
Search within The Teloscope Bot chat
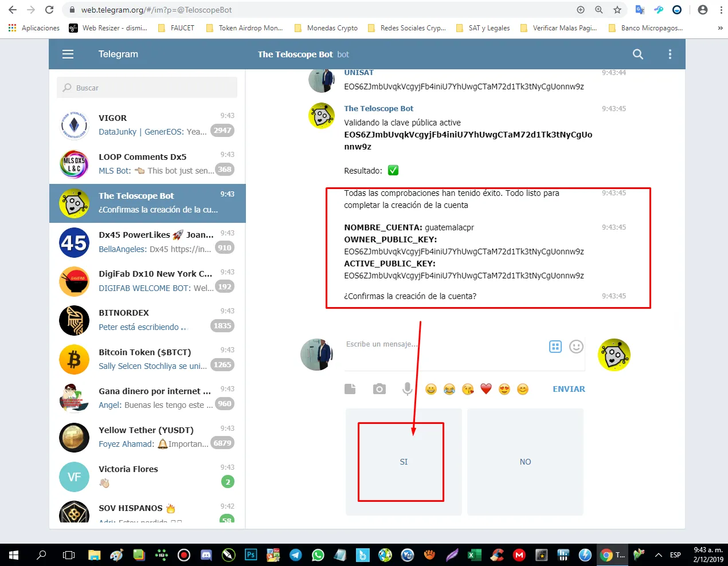[x=637, y=54]
